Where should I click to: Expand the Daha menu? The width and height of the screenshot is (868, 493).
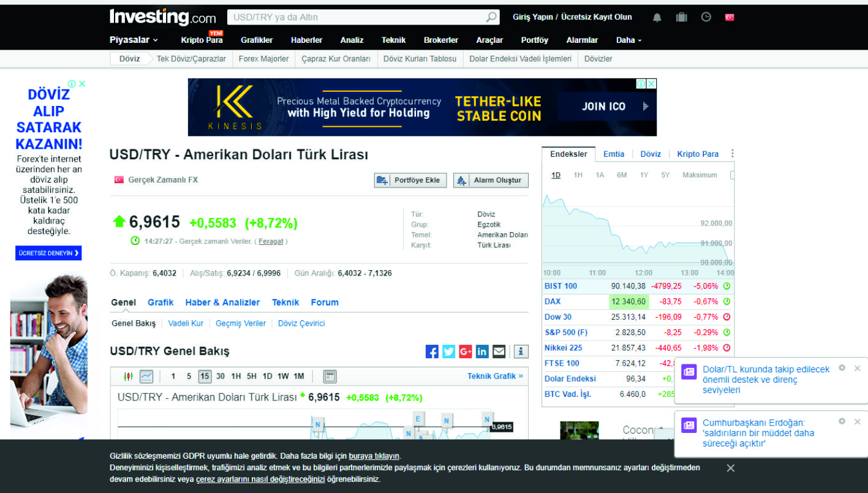click(x=628, y=40)
